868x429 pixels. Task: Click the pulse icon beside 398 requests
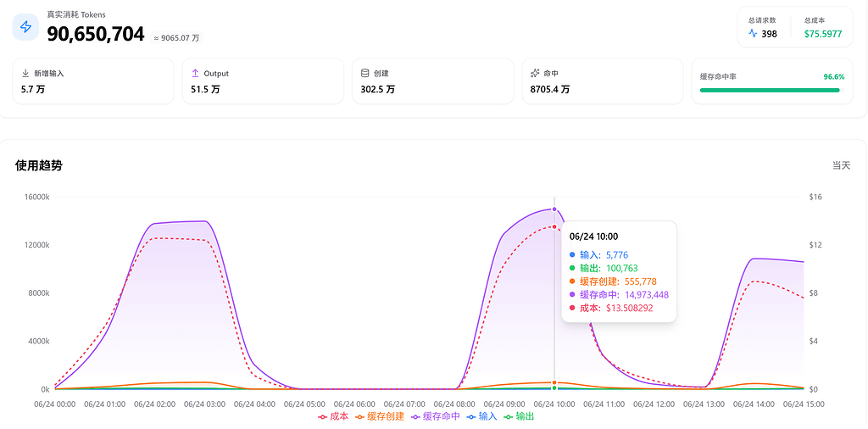753,33
